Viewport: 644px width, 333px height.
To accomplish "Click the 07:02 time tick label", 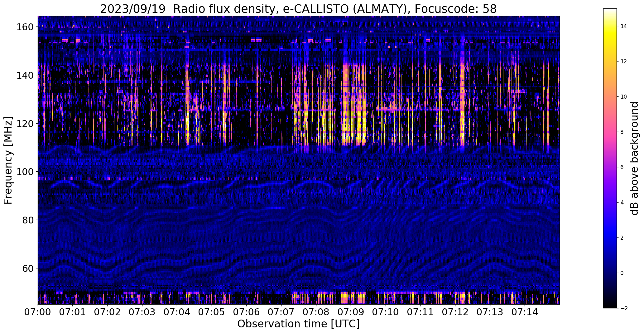I will pyautogui.click(x=108, y=312).
